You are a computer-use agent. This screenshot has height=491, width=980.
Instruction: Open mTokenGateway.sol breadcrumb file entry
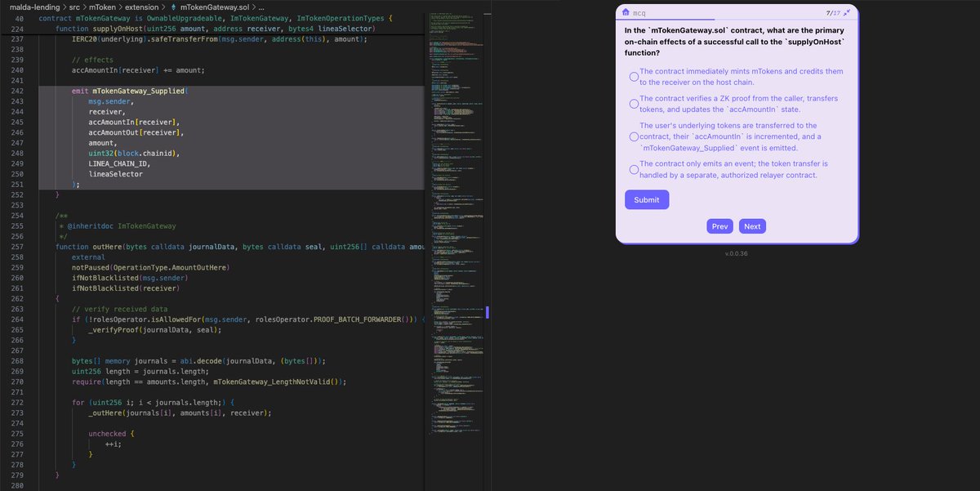pyautogui.click(x=216, y=7)
